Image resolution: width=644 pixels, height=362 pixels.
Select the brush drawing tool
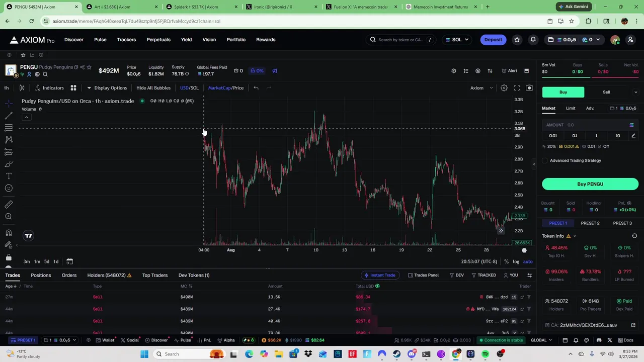tap(9, 164)
